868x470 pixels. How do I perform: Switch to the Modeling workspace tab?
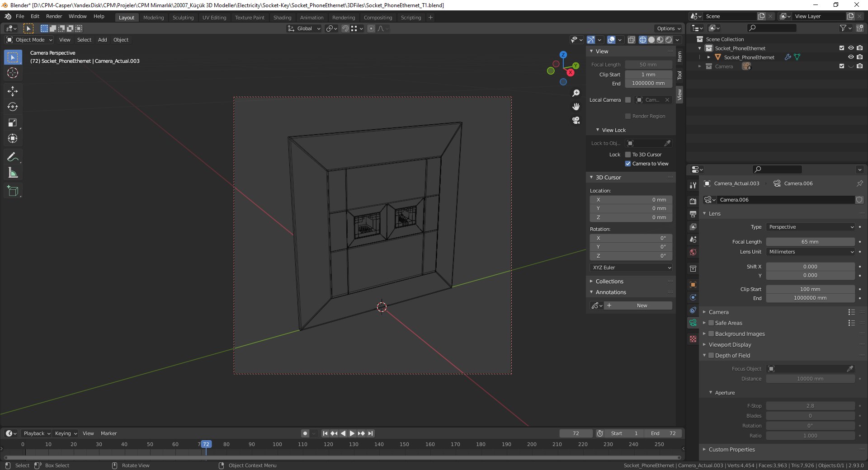coord(153,18)
